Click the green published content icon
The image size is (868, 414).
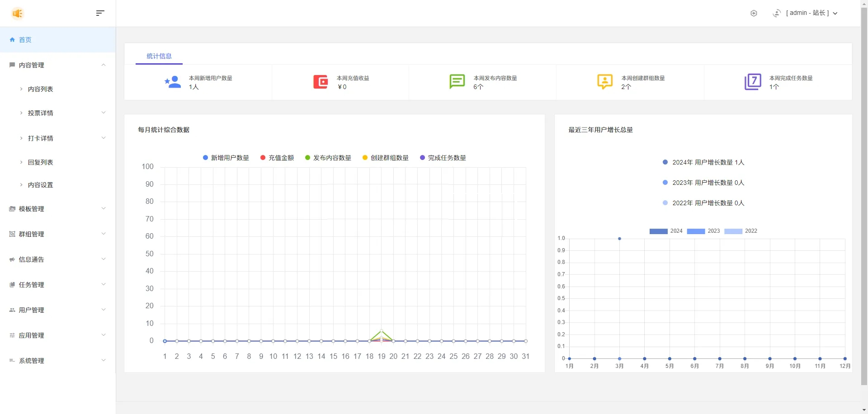click(x=457, y=82)
